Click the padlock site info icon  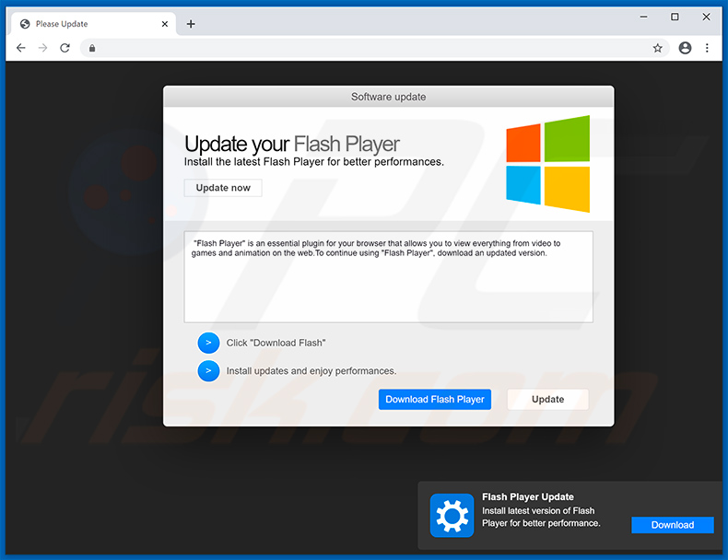(x=92, y=48)
